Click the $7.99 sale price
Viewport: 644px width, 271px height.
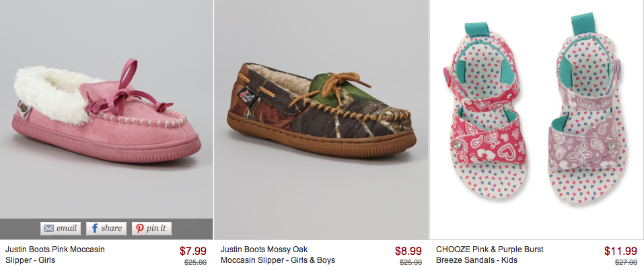[193, 251]
